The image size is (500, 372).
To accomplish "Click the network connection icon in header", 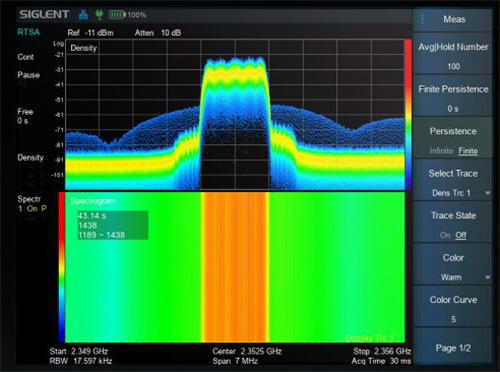I will [x=83, y=15].
